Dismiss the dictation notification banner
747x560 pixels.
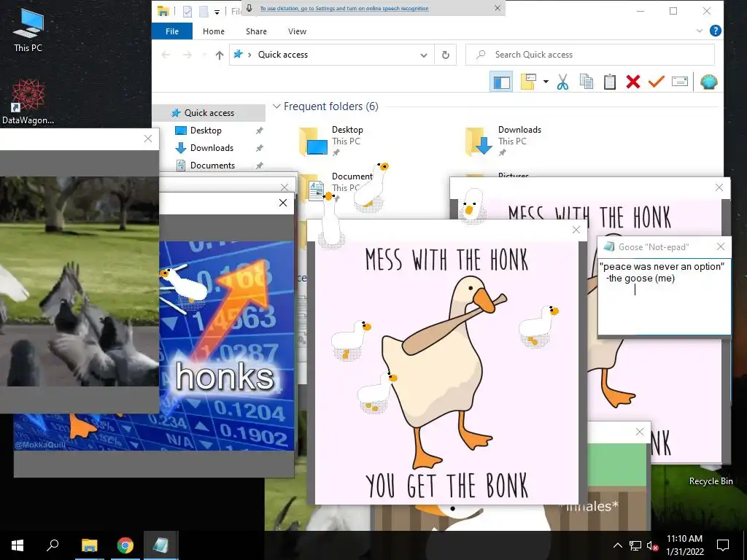click(497, 8)
